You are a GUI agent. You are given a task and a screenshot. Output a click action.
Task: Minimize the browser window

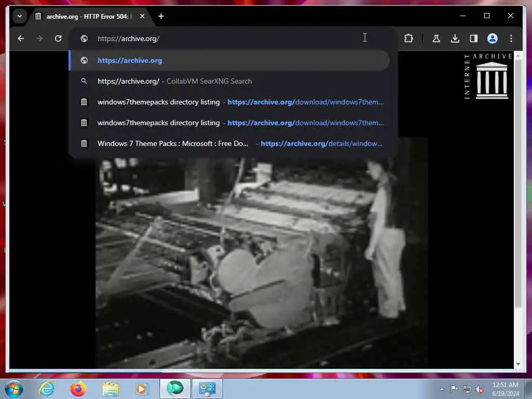pyautogui.click(x=463, y=16)
